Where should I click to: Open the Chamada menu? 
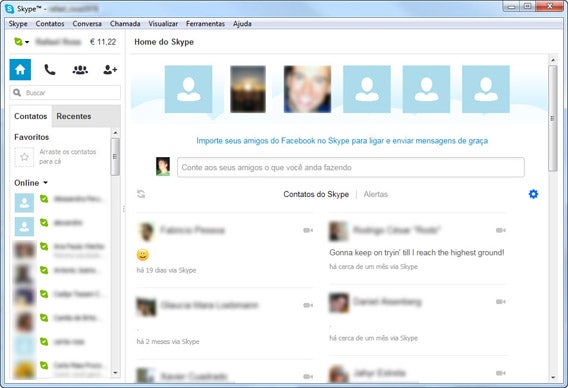tap(125, 24)
